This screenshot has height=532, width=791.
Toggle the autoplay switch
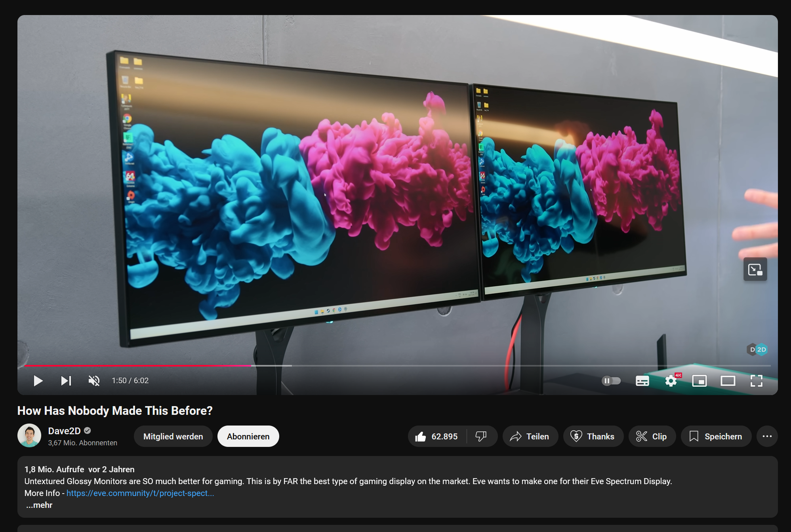click(611, 381)
